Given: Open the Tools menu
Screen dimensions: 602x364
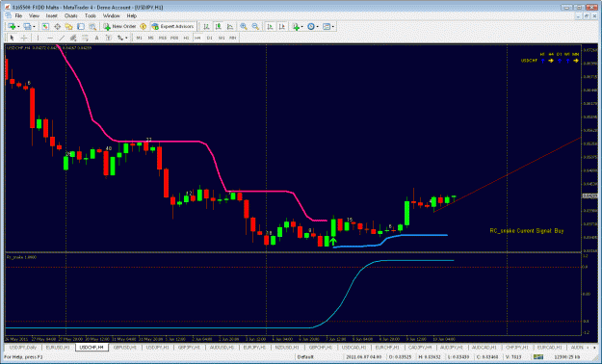Looking at the screenshot, I should pyautogui.click(x=91, y=15).
